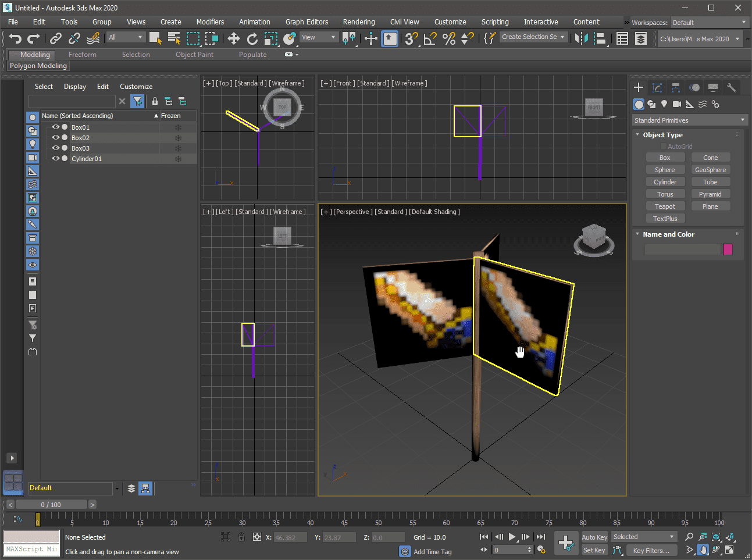Open the Standard Primitives dropdown

coord(689,120)
